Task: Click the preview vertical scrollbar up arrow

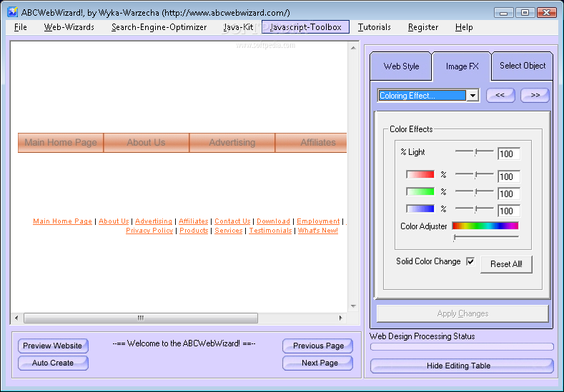Action: tap(353, 48)
